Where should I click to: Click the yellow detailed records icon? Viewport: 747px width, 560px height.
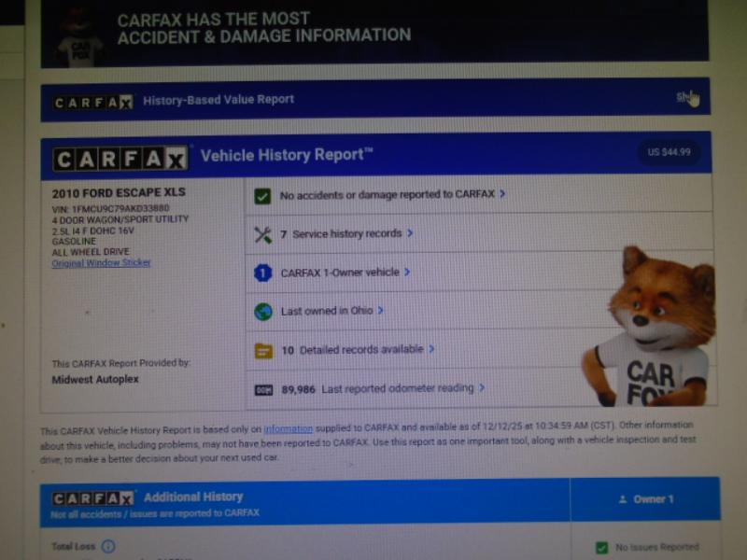[263, 351]
